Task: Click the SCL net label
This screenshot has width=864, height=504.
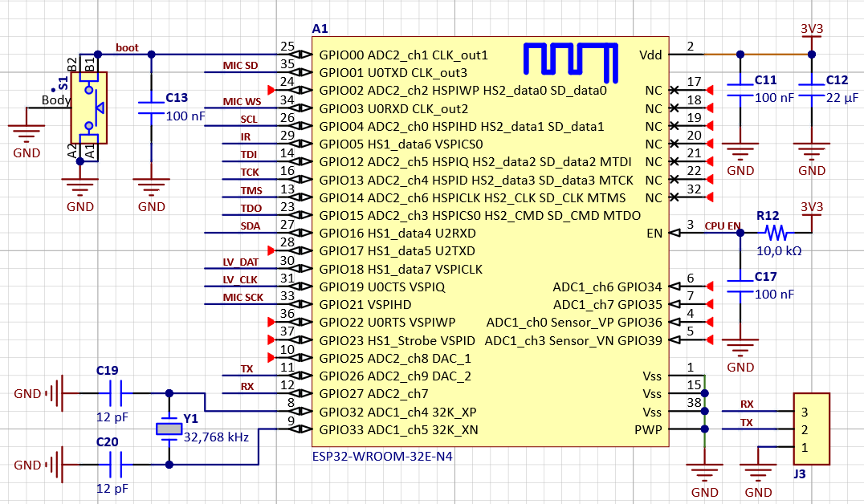Action: point(248,120)
